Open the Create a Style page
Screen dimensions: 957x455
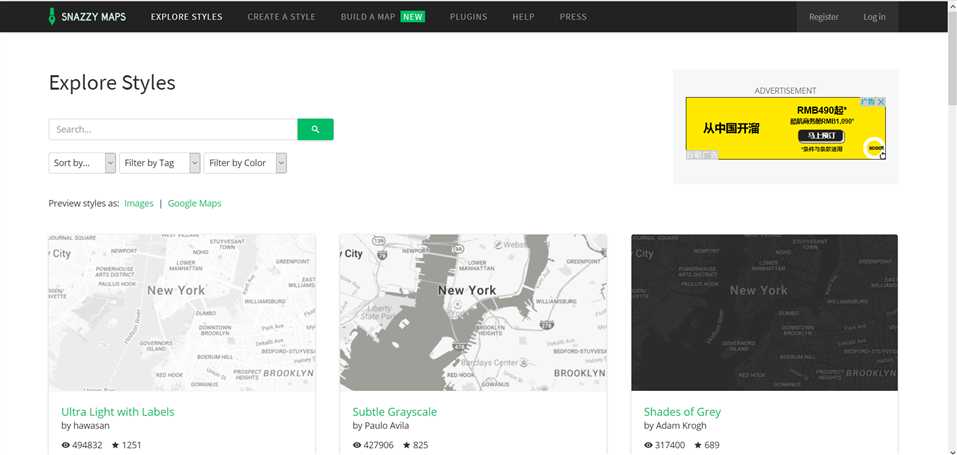pyautogui.click(x=281, y=17)
